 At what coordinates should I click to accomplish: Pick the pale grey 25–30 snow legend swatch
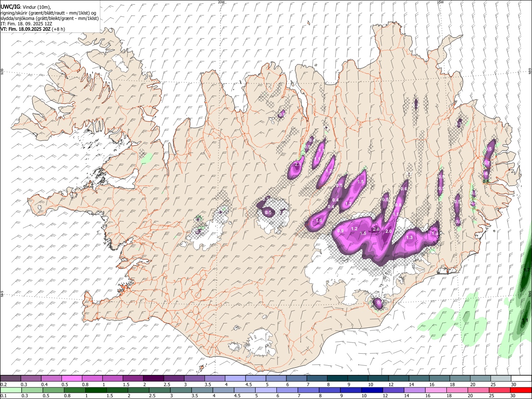coord(500,379)
